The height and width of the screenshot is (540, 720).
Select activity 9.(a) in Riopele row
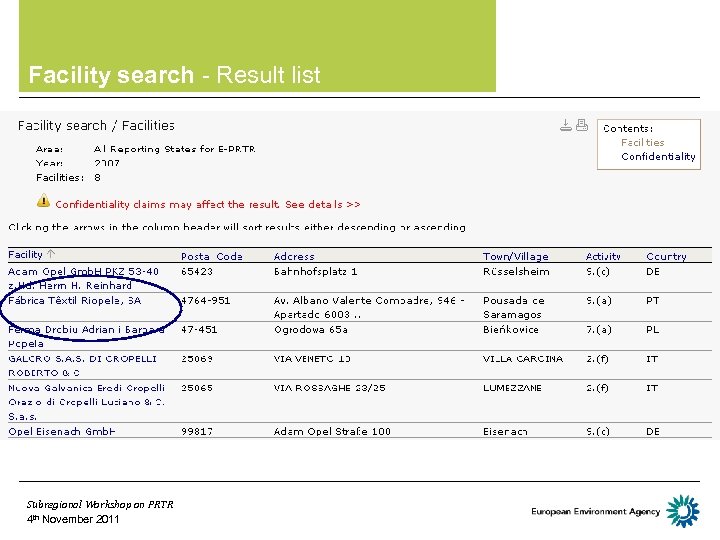[x=599, y=300]
